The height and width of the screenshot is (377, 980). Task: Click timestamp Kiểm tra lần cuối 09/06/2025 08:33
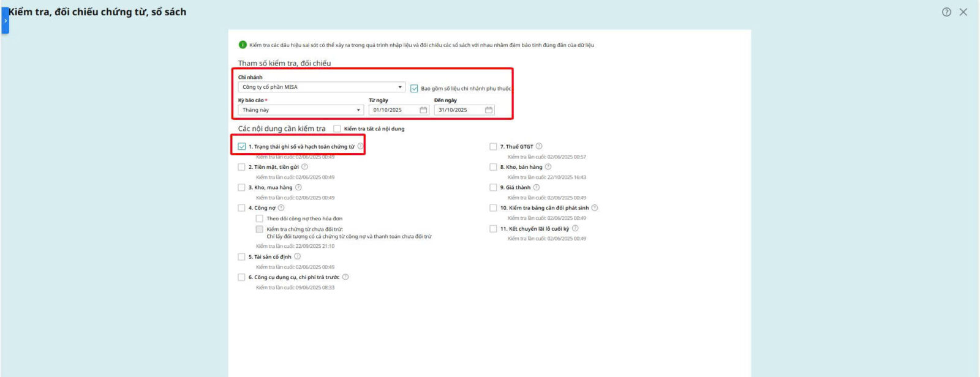point(295,287)
